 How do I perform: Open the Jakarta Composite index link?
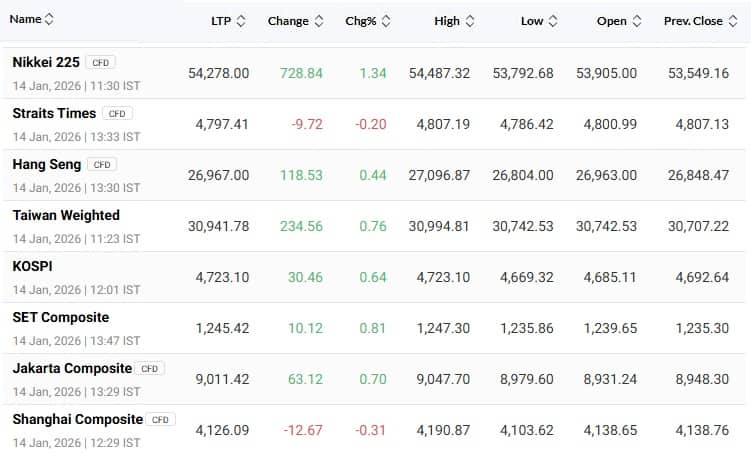[x=72, y=368]
